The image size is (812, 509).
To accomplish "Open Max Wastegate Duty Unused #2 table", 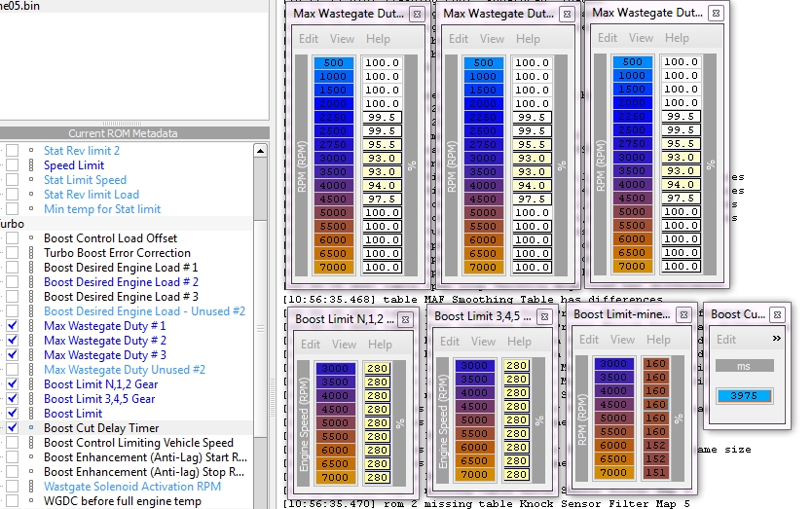I will (124, 370).
